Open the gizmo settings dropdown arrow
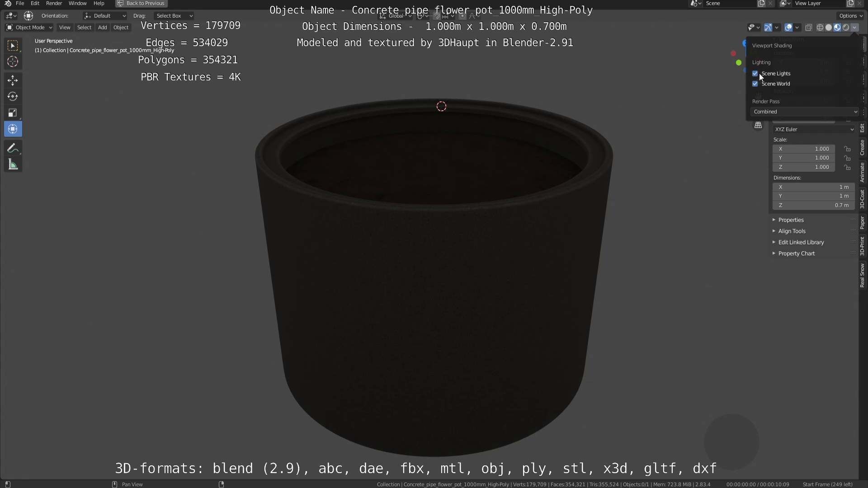 [x=777, y=28]
